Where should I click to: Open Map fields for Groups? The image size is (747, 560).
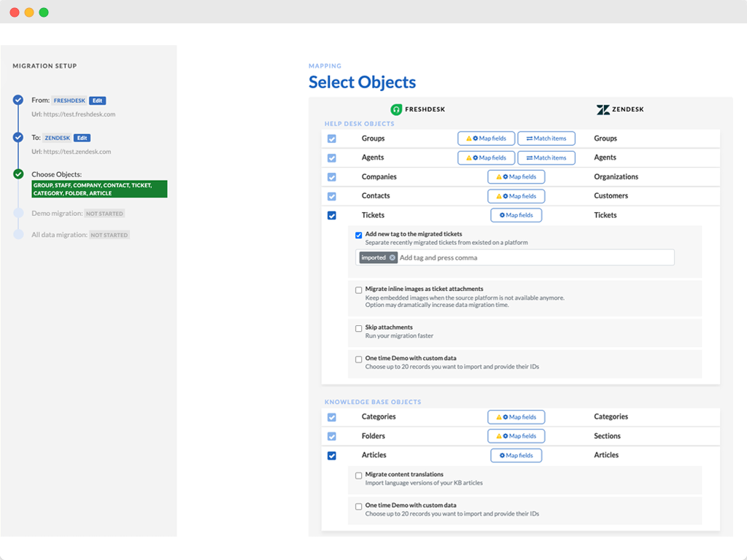coord(486,139)
